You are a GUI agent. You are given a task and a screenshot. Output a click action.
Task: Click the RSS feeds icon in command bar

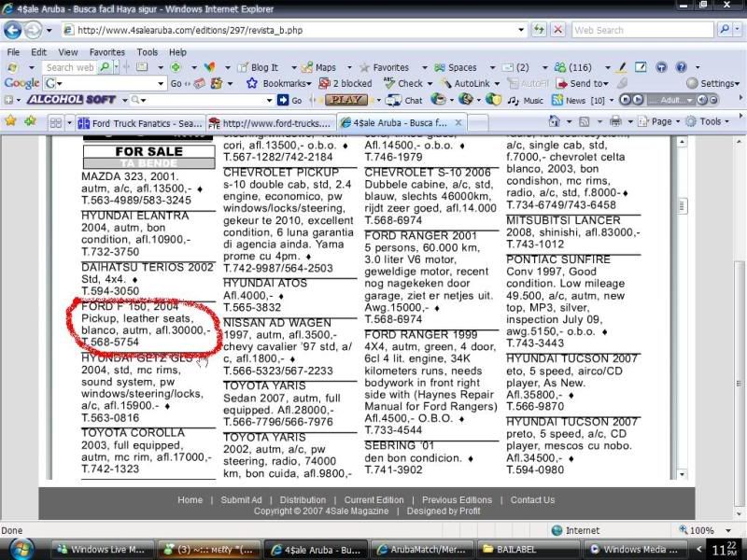click(585, 122)
